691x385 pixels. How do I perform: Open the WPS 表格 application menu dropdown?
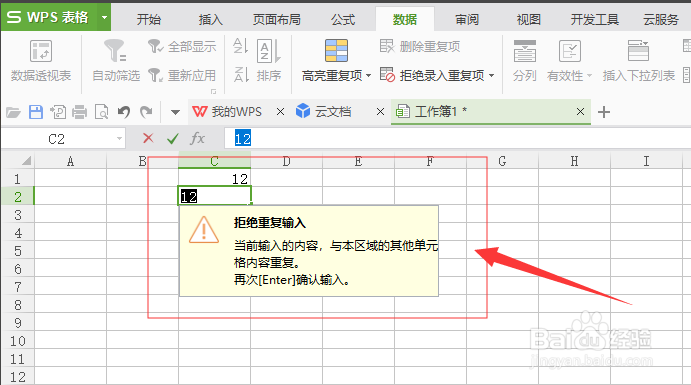point(104,18)
